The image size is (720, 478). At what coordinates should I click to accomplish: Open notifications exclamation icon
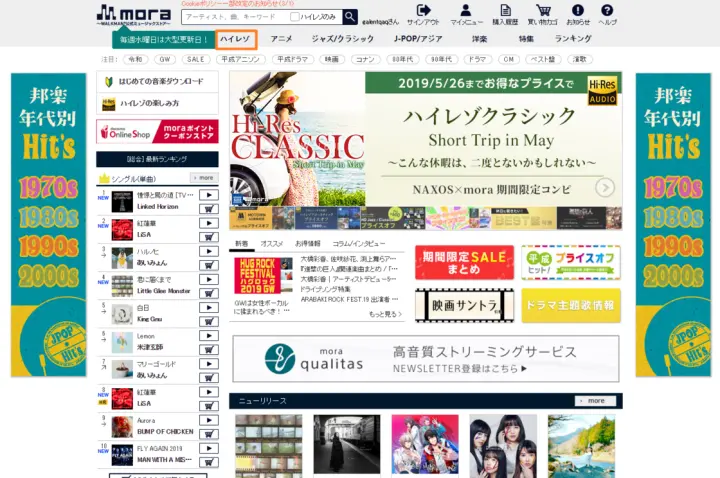578,10
